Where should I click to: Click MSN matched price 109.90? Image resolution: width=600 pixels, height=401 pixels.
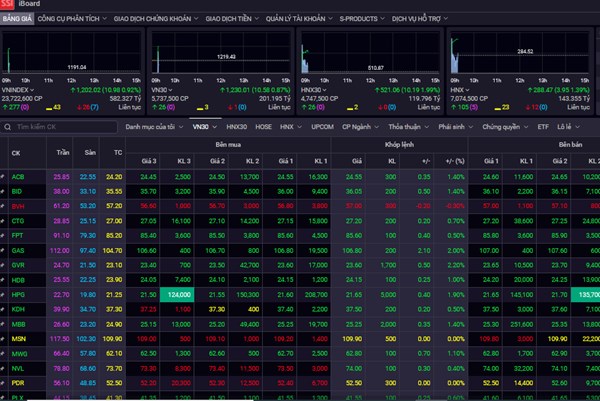[x=354, y=339]
